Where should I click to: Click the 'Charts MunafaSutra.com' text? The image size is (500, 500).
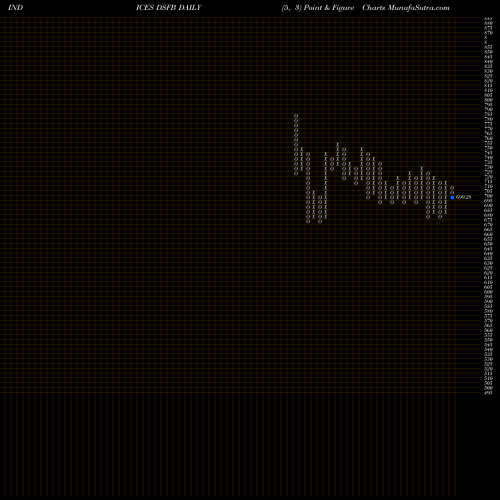[406, 8]
